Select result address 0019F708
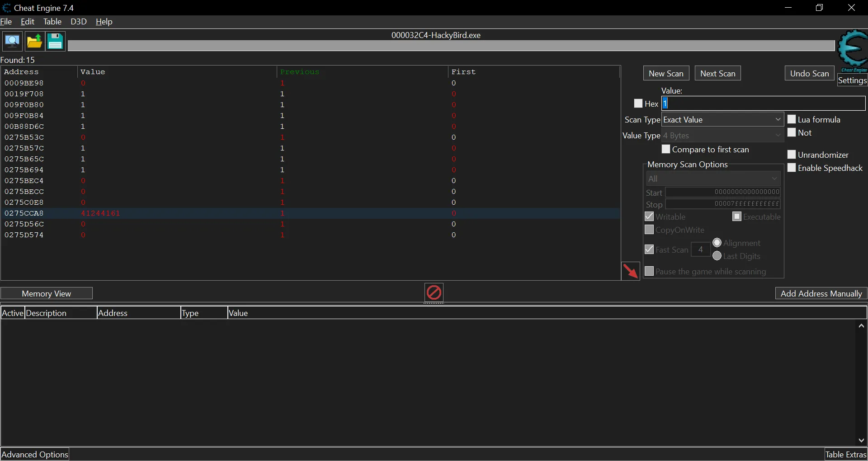 coord(24,94)
